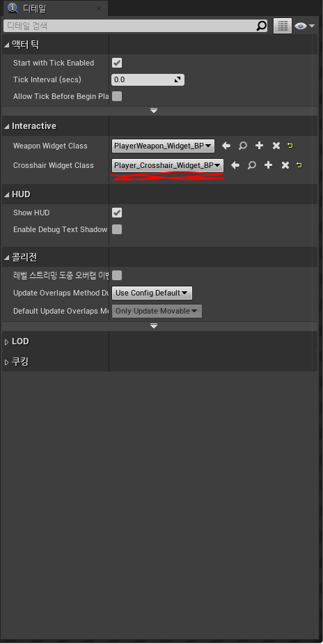Viewport: 323px width, 644px height.
Task: Close the 디테일 tab
Action: click(98, 8)
